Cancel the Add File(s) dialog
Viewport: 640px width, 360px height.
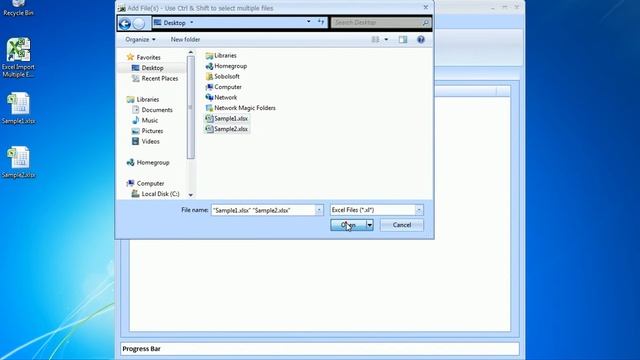[402, 225]
